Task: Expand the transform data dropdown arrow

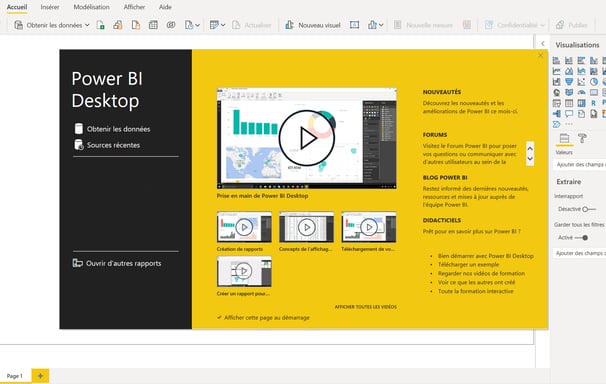Action: [223, 25]
